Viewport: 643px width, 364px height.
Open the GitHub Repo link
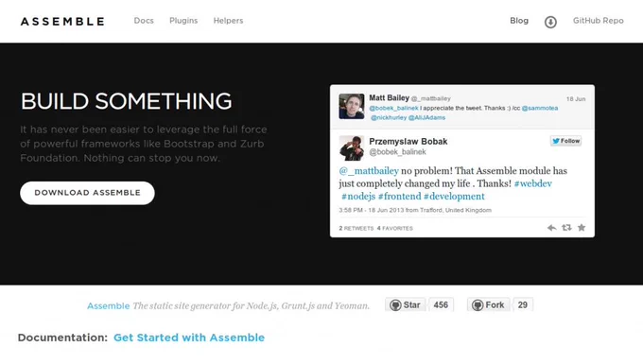[598, 21]
